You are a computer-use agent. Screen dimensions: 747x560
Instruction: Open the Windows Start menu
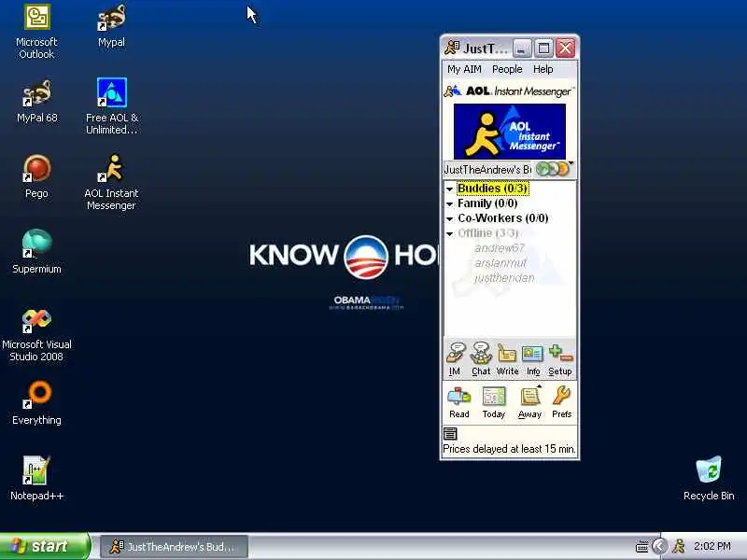coord(44,546)
